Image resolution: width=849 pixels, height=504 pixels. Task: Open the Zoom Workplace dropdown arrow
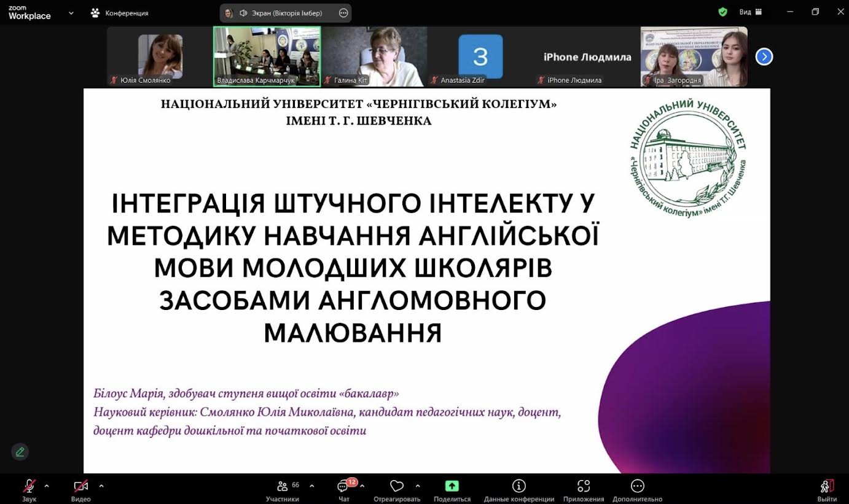pyautogui.click(x=71, y=12)
